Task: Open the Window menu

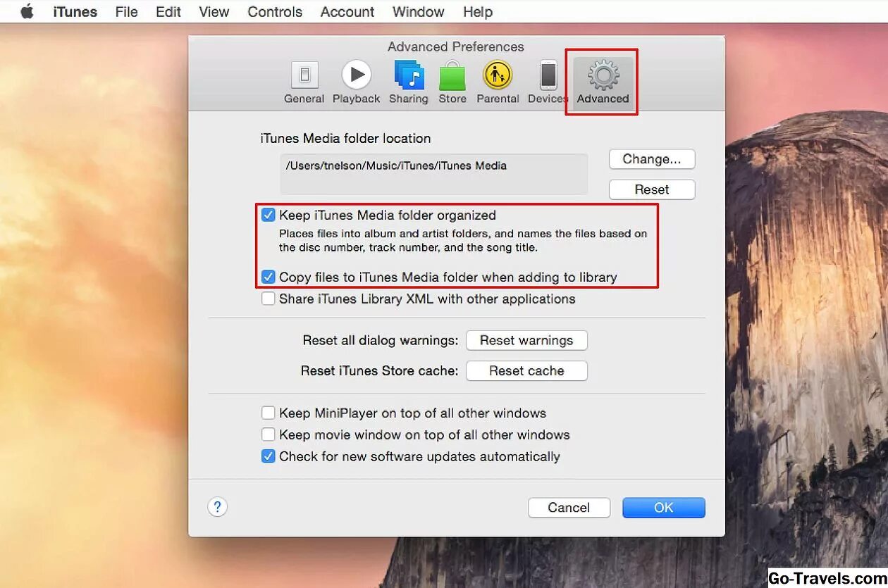Action: (419, 12)
